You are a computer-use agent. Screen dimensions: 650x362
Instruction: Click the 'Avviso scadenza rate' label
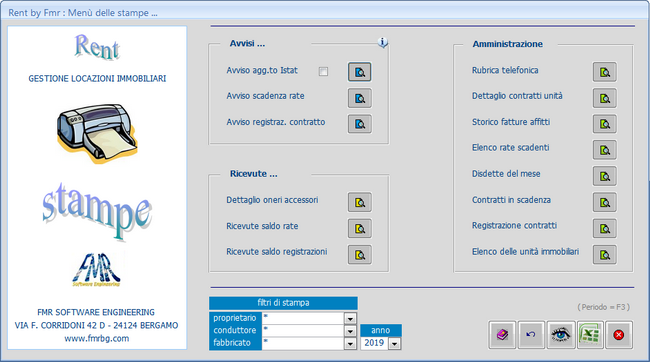click(265, 96)
